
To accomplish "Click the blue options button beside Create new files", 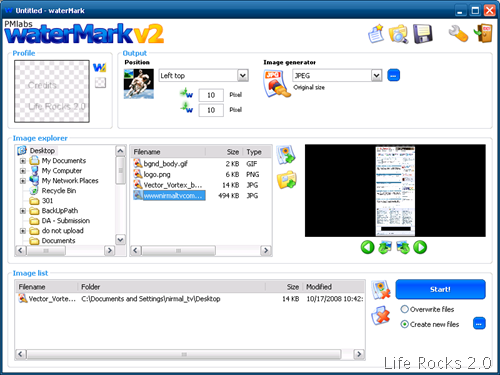I will pyautogui.click(x=479, y=323).
